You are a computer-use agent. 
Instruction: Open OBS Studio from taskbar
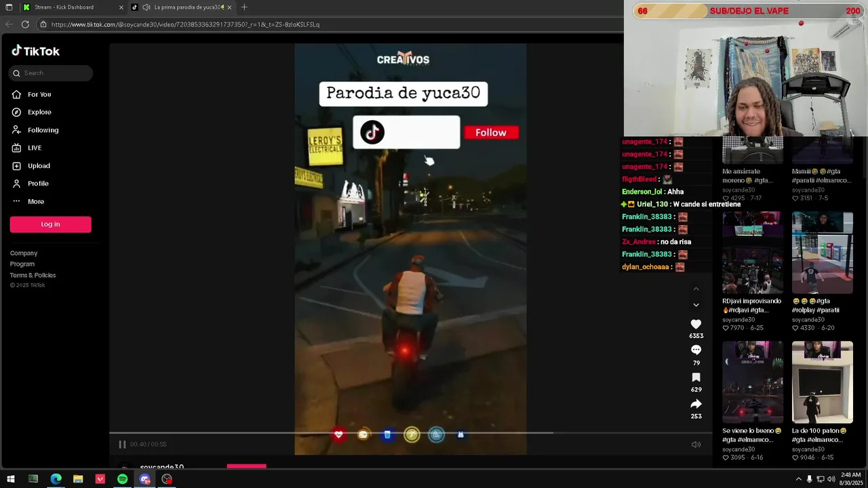coord(167,479)
